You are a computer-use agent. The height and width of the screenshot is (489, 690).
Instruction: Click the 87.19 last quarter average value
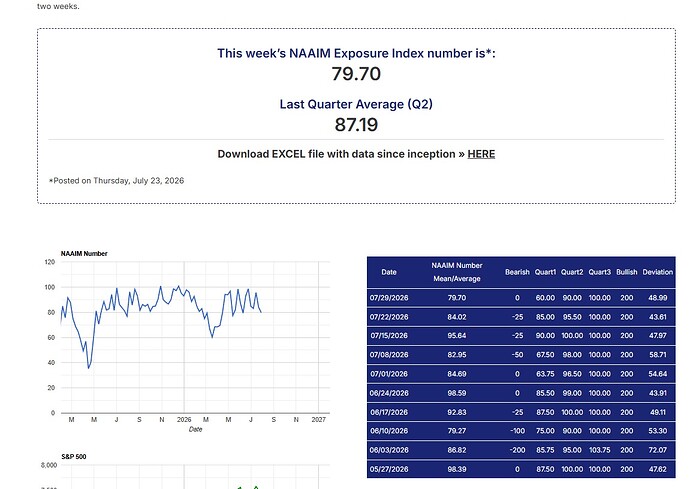(356, 125)
